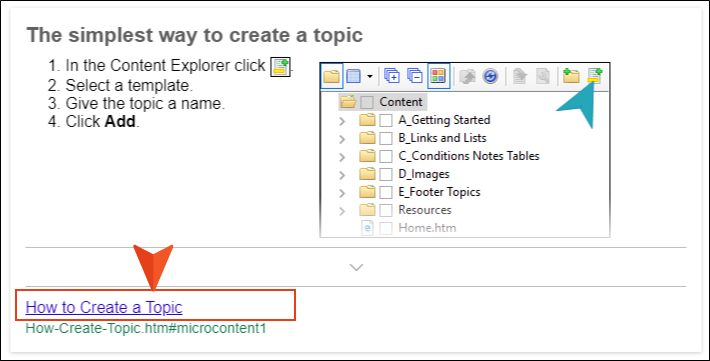Select B_Links and Lists folder label
Image resolution: width=710 pixels, height=361 pixels.
pos(442,138)
